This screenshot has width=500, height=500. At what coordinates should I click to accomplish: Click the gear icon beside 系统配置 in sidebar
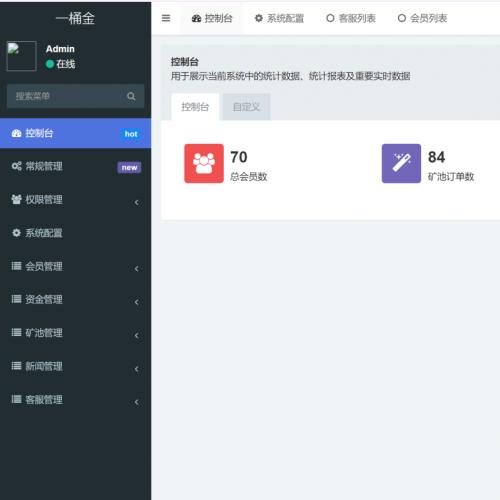coord(16,233)
